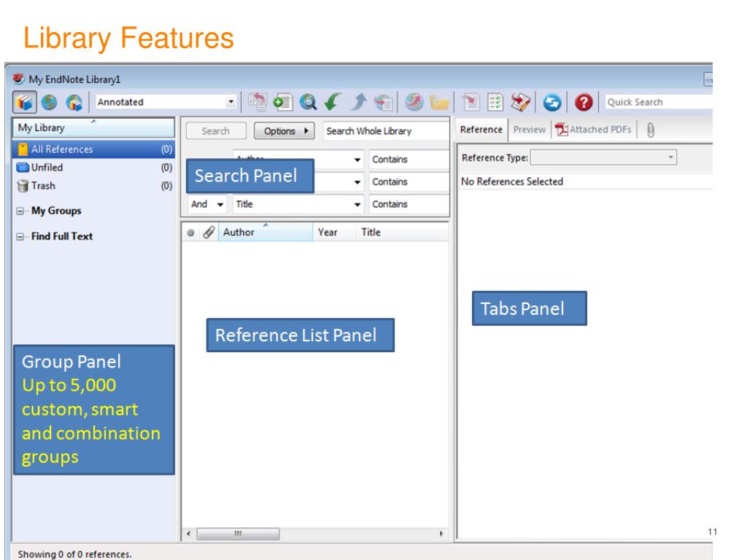Click the reference list scroll-left arrow
This screenshot has width=747, height=560.
coord(189,534)
